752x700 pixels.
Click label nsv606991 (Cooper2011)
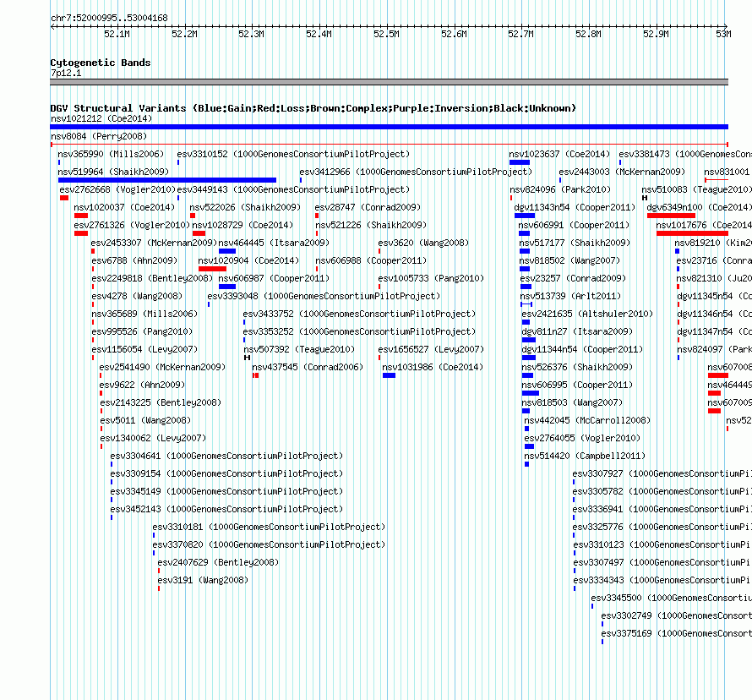574,225
